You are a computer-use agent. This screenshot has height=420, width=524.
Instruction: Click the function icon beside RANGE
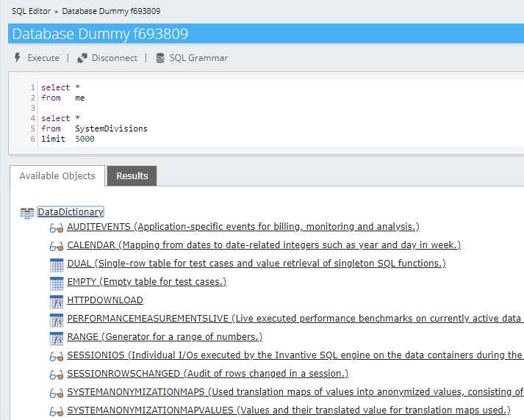click(x=57, y=338)
